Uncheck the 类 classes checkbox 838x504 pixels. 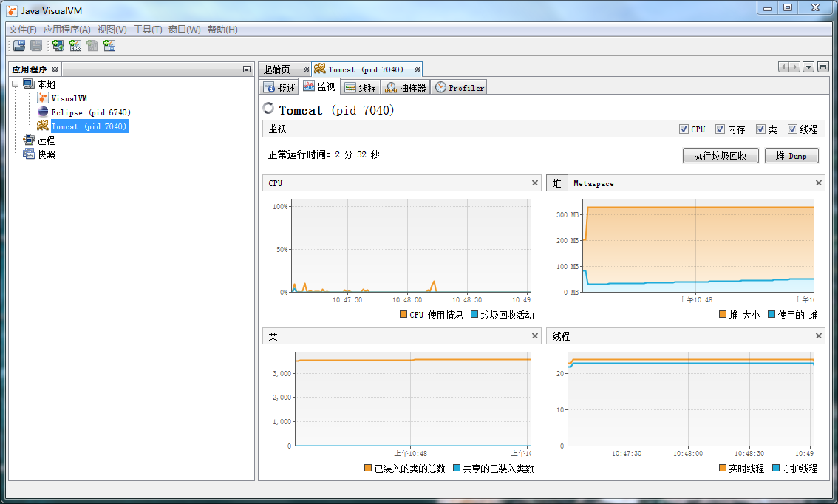pyautogui.click(x=760, y=129)
